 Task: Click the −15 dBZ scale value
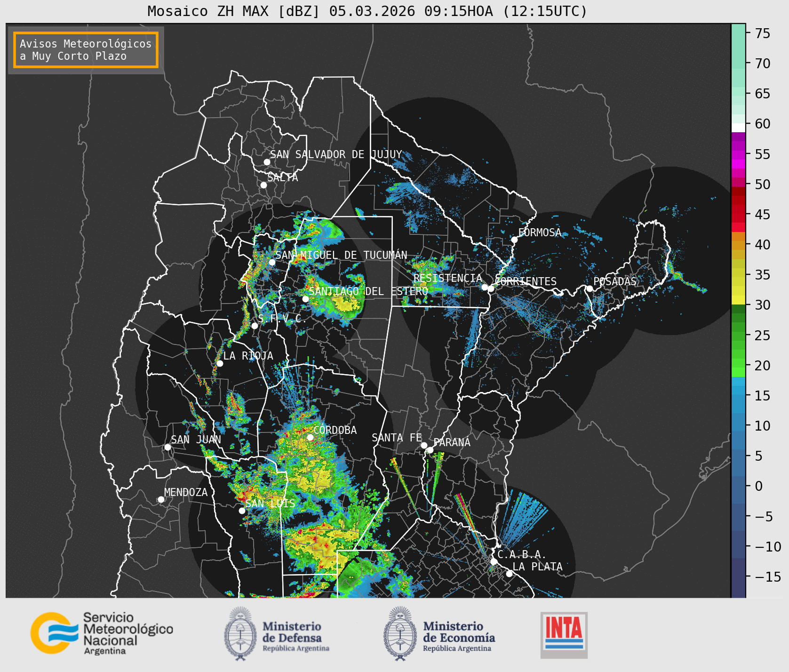click(x=768, y=577)
